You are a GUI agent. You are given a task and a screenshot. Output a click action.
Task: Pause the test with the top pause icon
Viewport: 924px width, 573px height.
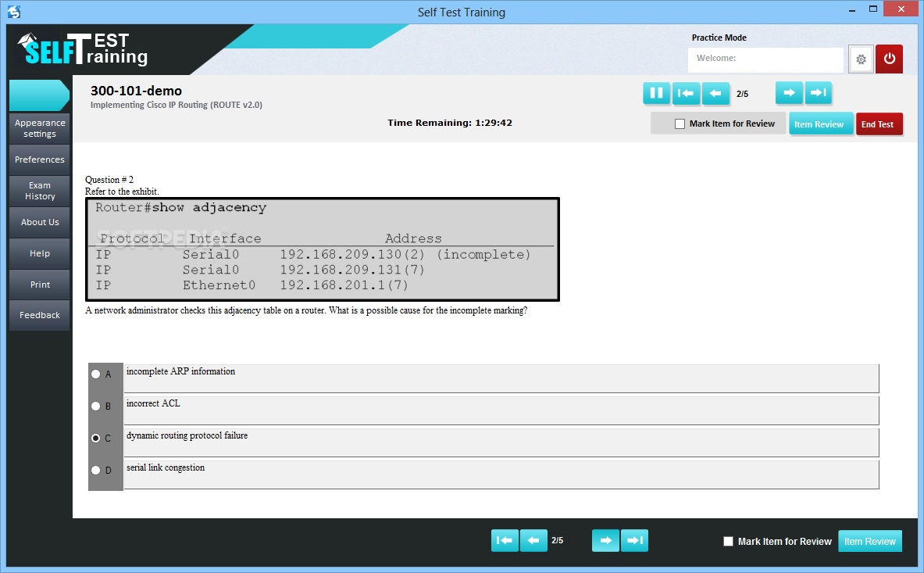point(656,93)
